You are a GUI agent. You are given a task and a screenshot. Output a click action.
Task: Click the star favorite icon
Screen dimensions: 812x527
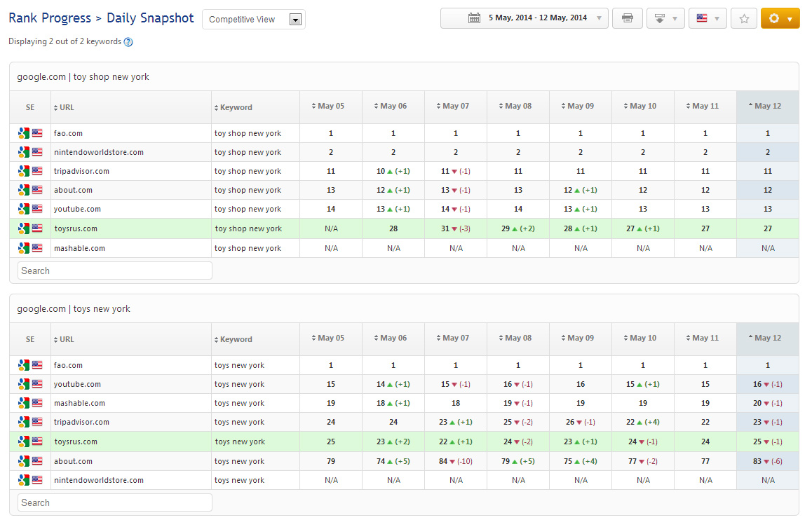743,18
